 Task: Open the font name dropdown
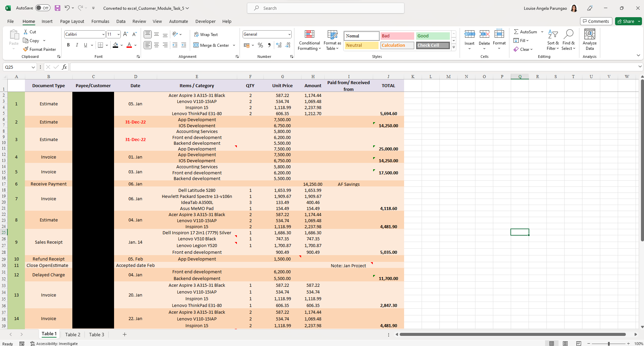tap(103, 34)
